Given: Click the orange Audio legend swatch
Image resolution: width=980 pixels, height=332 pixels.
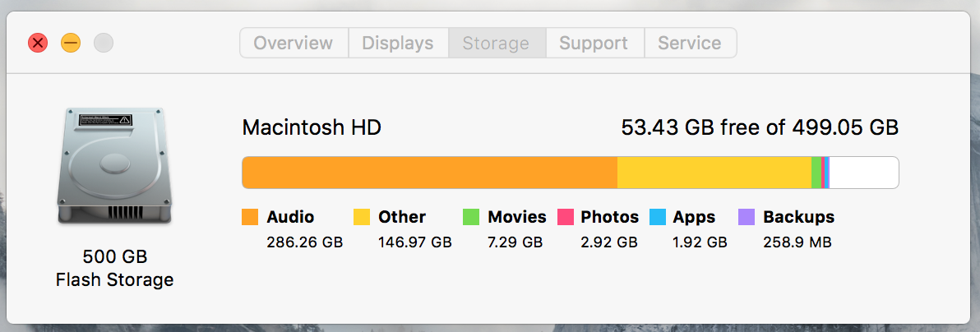Looking at the screenshot, I should (x=250, y=217).
